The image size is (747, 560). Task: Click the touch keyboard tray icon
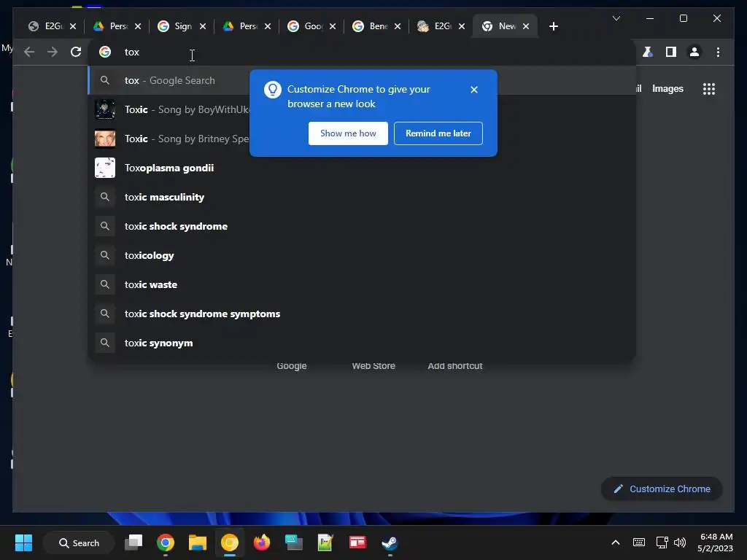639,542
